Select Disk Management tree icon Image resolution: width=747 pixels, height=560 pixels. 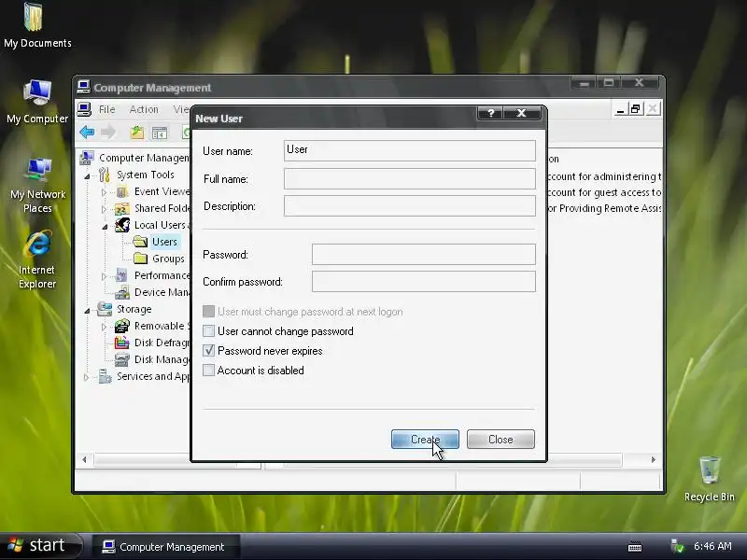(x=122, y=359)
